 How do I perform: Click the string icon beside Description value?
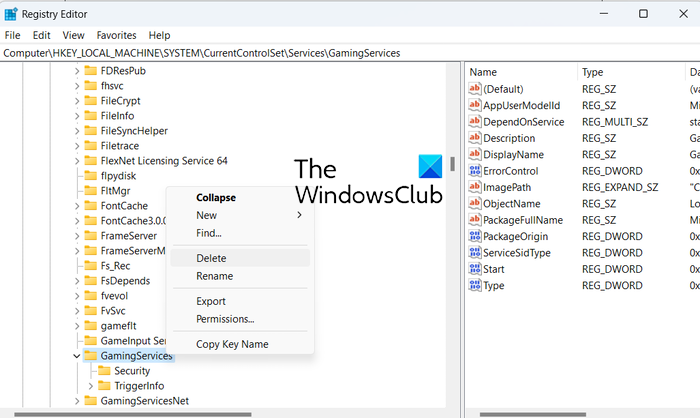coord(475,138)
